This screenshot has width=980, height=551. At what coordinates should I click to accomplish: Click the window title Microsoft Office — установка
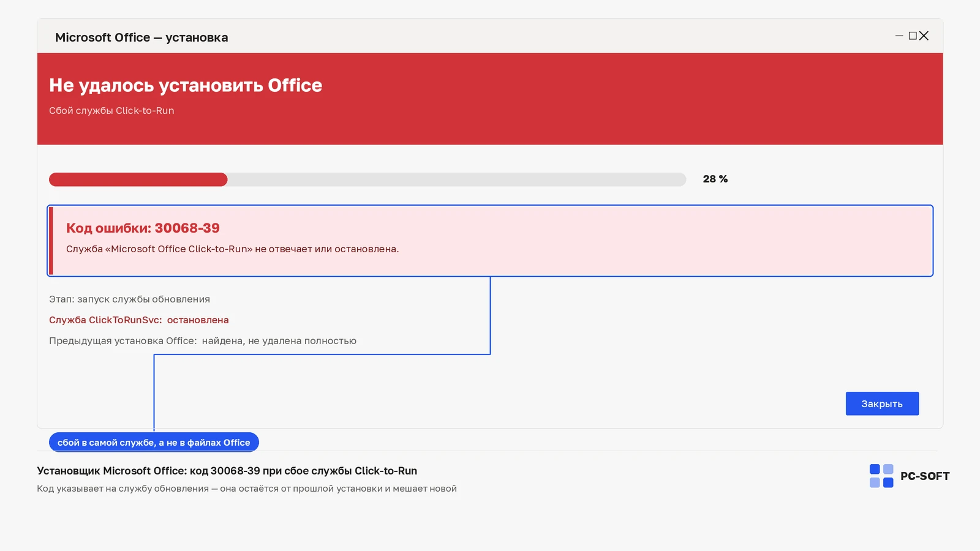pos(141,37)
